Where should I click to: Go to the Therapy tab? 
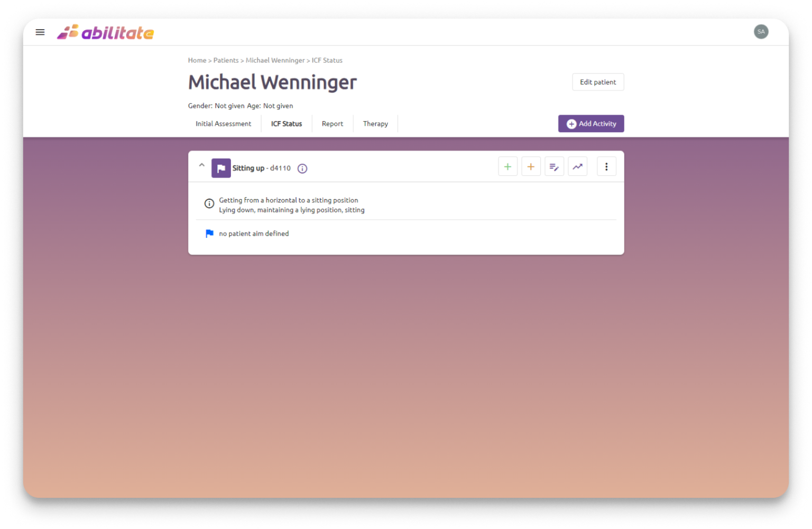pyautogui.click(x=375, y=124)
